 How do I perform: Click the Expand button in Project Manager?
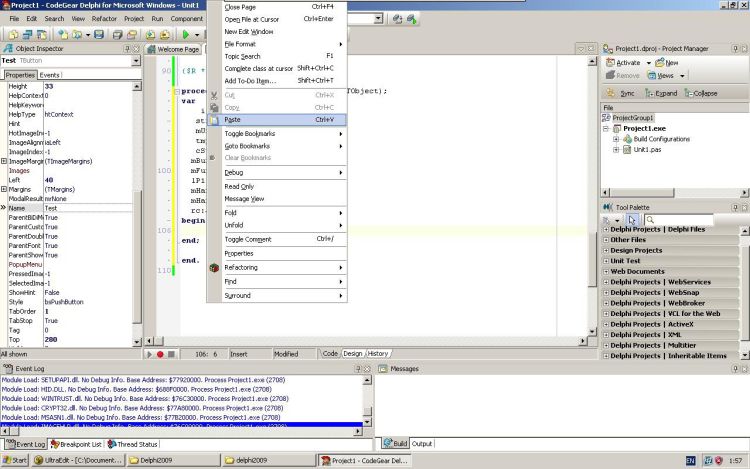point(661,93)
